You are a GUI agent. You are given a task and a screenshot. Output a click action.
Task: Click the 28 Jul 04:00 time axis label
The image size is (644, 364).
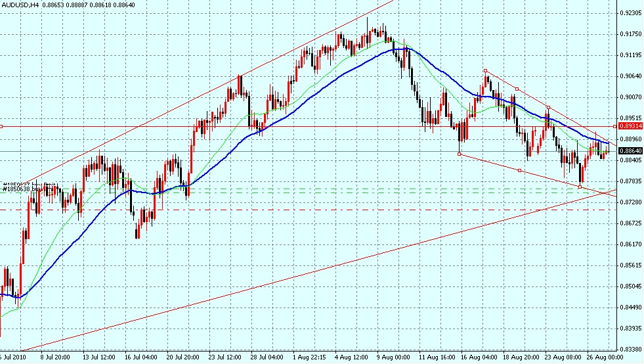pos(267,357)
